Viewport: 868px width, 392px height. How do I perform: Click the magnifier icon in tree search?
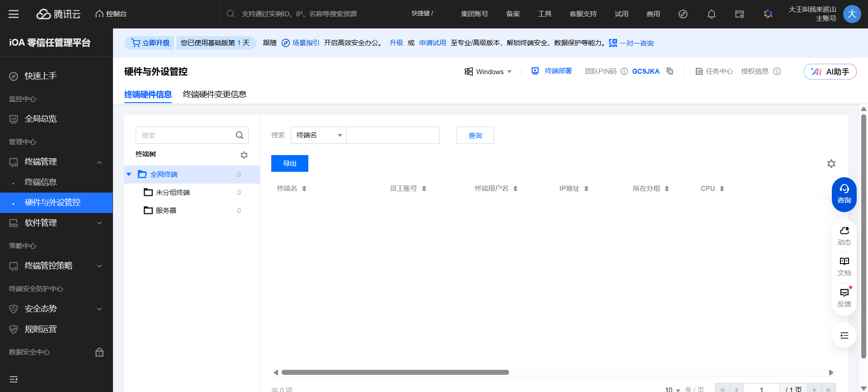coord(240,135)
